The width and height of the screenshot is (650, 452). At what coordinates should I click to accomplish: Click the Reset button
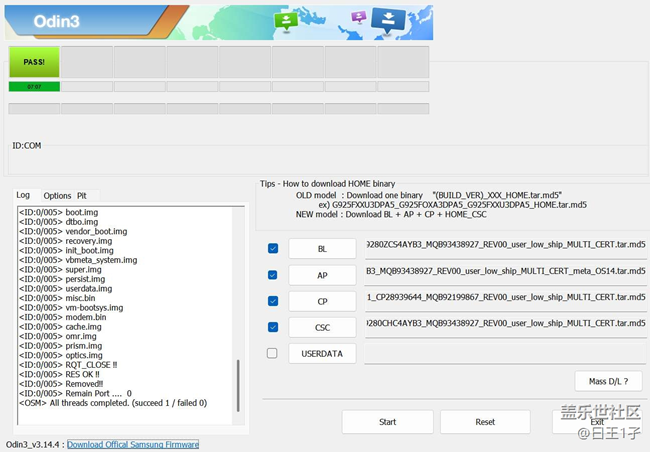click(485, 422)
